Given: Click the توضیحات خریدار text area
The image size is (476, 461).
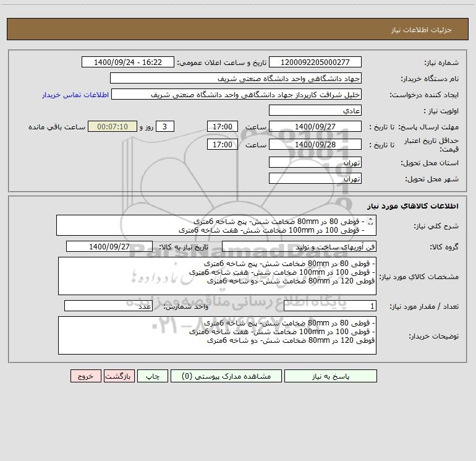Looking at the screenshot, I should (x=217, y=335).
